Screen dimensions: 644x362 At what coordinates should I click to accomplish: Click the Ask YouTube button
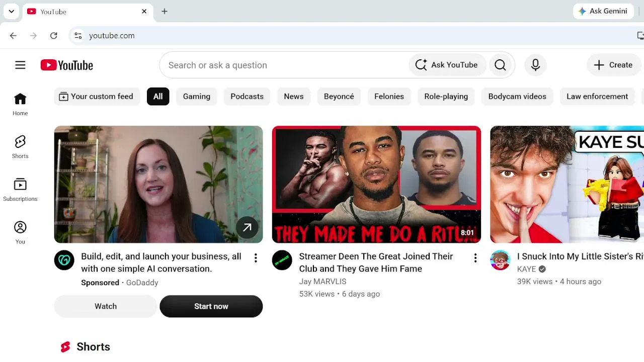pyautogui.click(x=446, y=65)
